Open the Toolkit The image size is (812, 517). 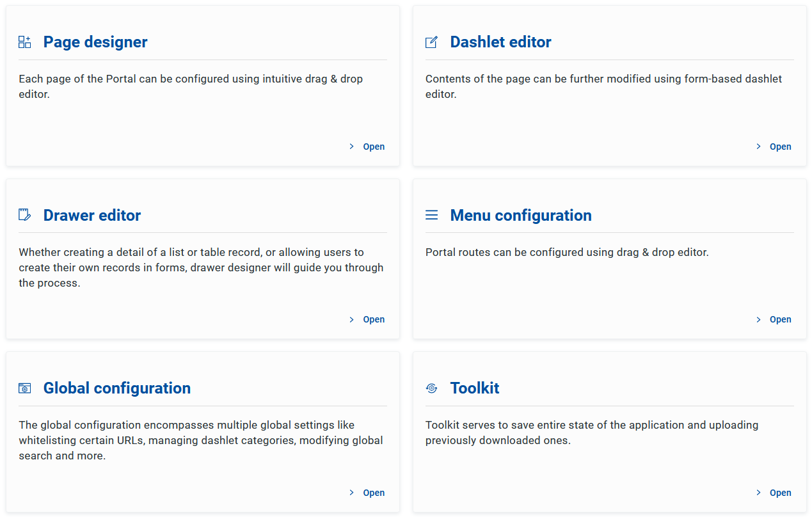tap(780, 493)
